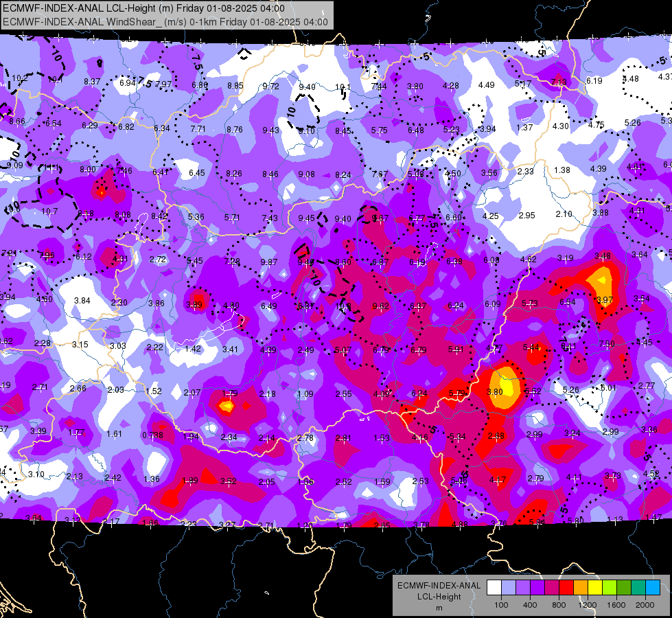Click the grid value '2.10'

[564, 214]
